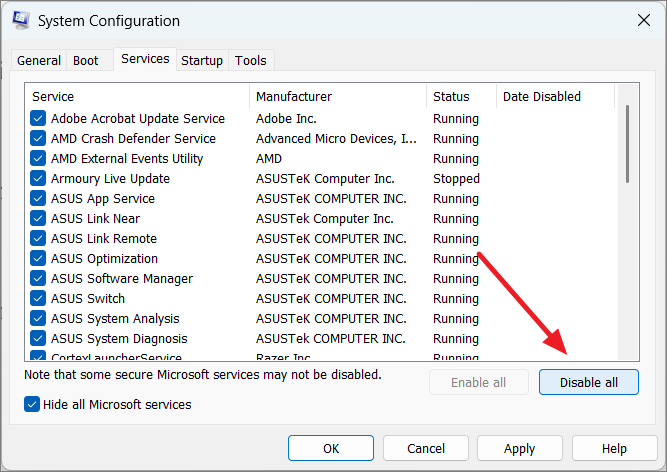Image resolution: width=667 pixels, height=472 pixels.
Task: Open the Boot tab
Action: coord(86,60)
